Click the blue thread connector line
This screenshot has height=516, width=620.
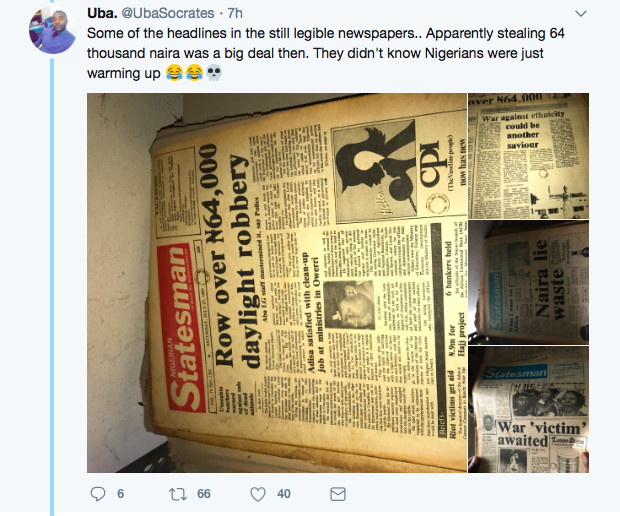pyautogui.click(x=52, y=286)
